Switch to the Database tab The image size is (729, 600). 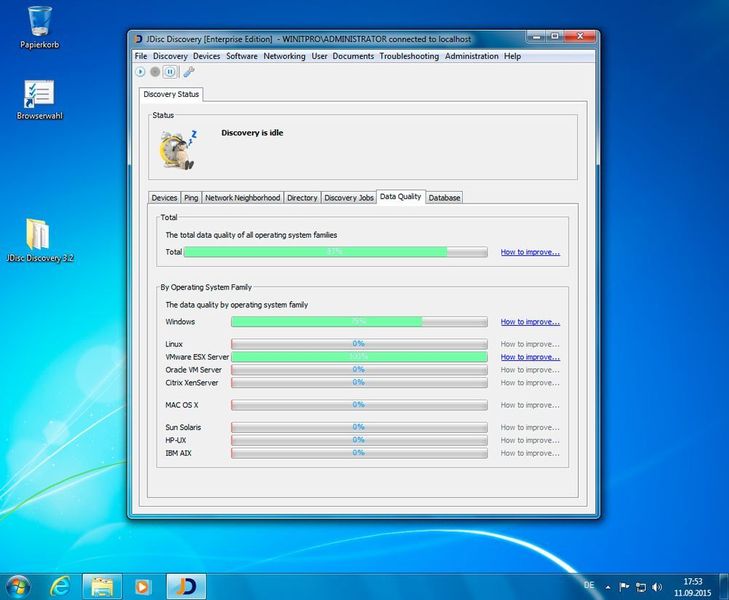444,198
